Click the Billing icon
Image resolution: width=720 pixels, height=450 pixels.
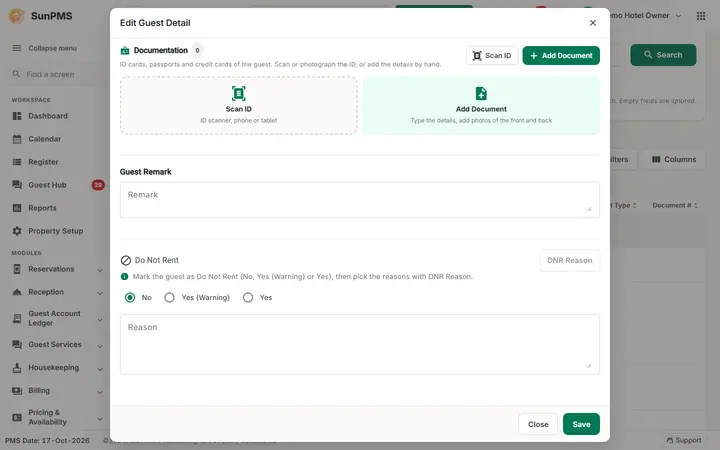click(x=17, y=390)
